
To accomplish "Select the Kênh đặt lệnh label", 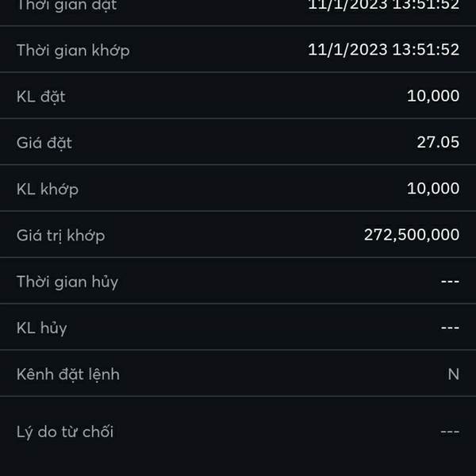I will (x=68, y=374).
